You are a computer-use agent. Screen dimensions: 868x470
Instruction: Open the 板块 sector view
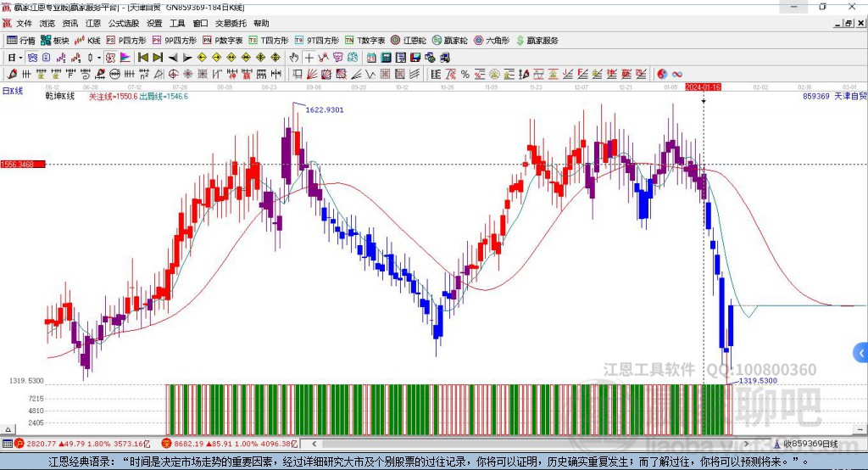(55, 41)
